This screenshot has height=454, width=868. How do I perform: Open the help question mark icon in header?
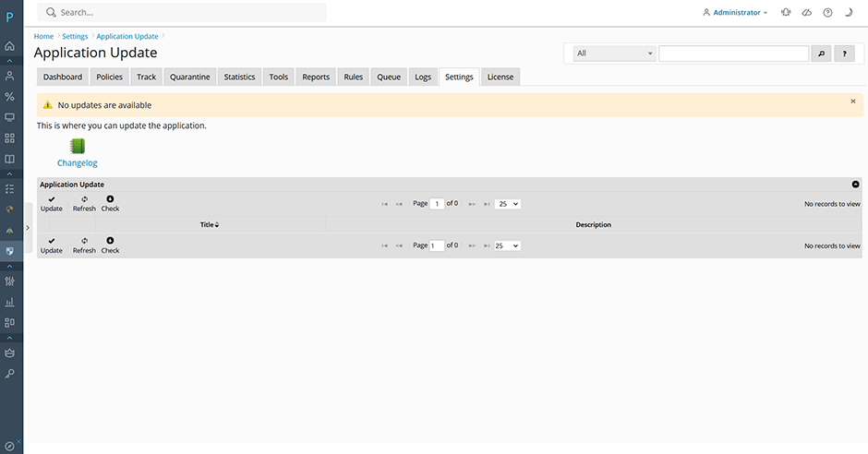[x=827, y=13]
